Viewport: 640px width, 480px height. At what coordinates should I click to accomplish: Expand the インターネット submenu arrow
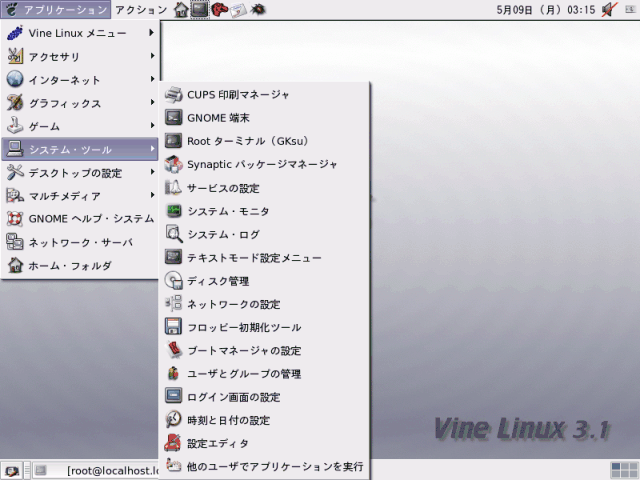click(151, 79)
